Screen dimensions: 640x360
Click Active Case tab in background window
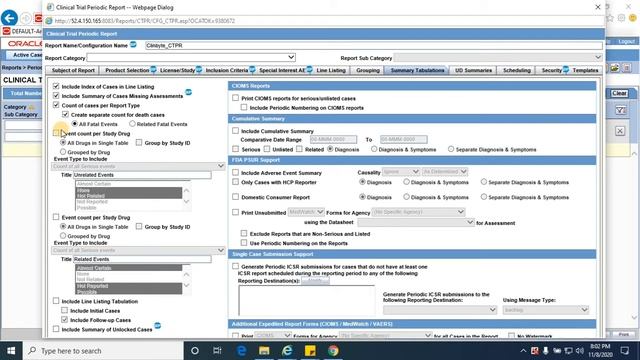pos(24,55)
